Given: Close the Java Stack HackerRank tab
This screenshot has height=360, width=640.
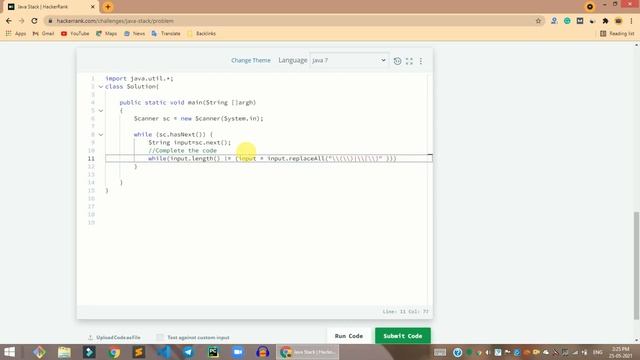Looking at the screenshot, I should click(93, 7).
